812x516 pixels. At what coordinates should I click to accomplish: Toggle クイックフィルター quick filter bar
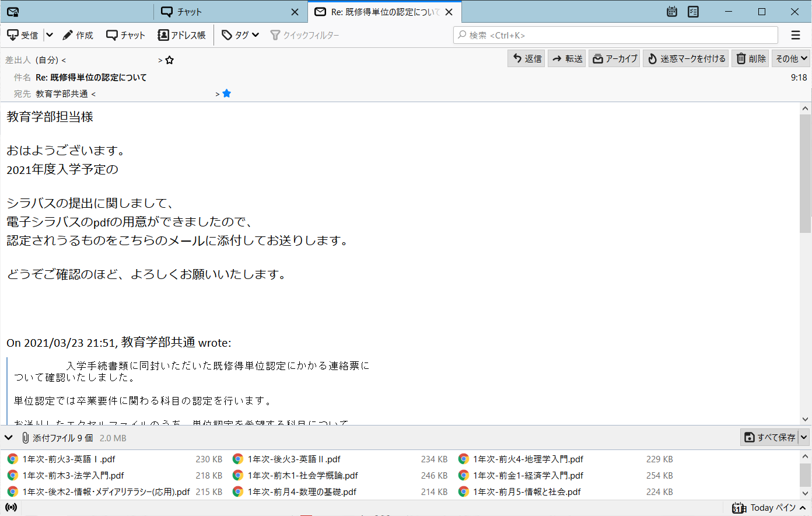[304, 35]
